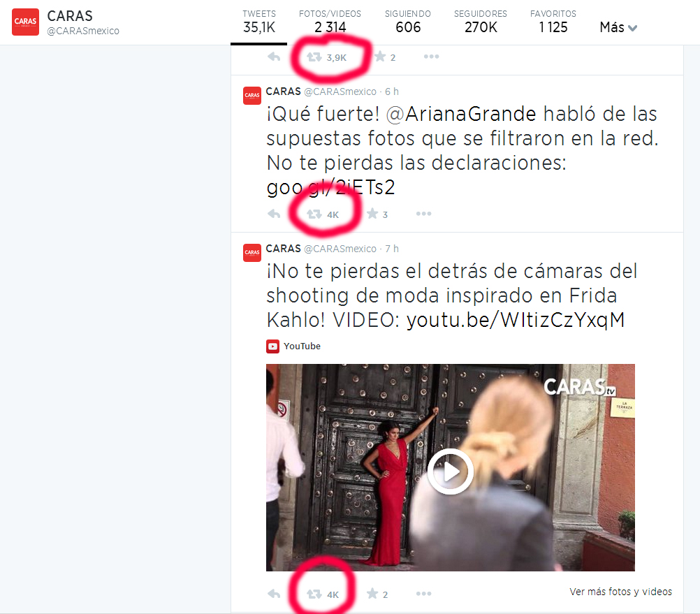Open the Seguidores 270K tab
Screen dimensions: 700x614
point(481,22)
